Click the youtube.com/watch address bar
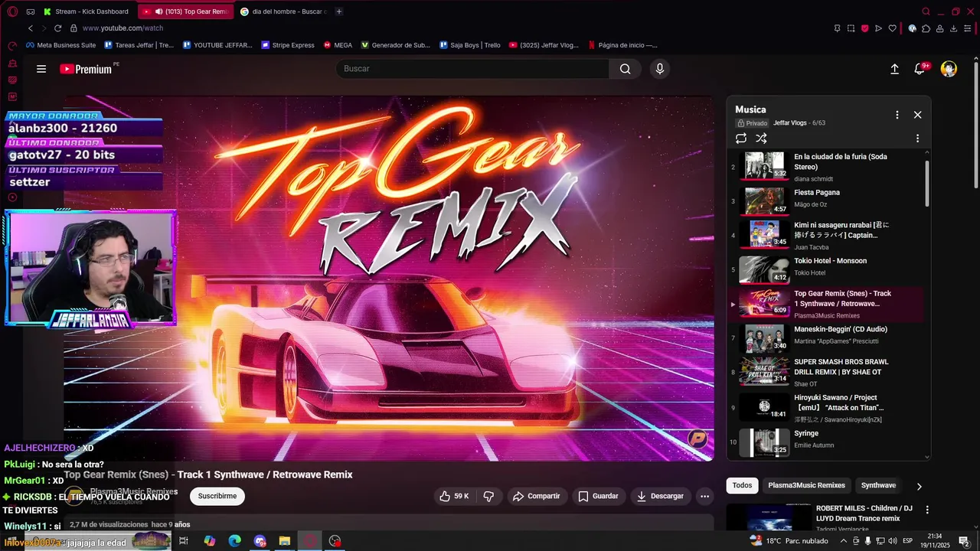The height and width of the screenshot is (551, 980). [122, 28]
